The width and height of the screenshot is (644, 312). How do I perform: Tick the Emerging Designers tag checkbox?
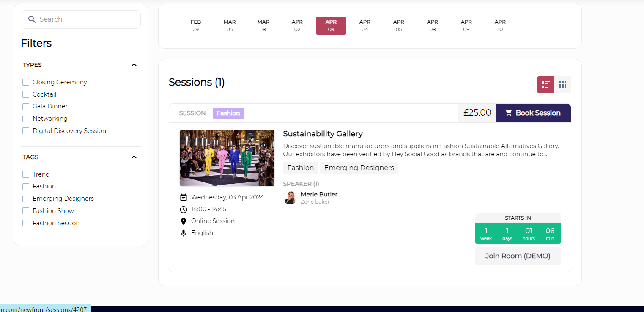26,199
